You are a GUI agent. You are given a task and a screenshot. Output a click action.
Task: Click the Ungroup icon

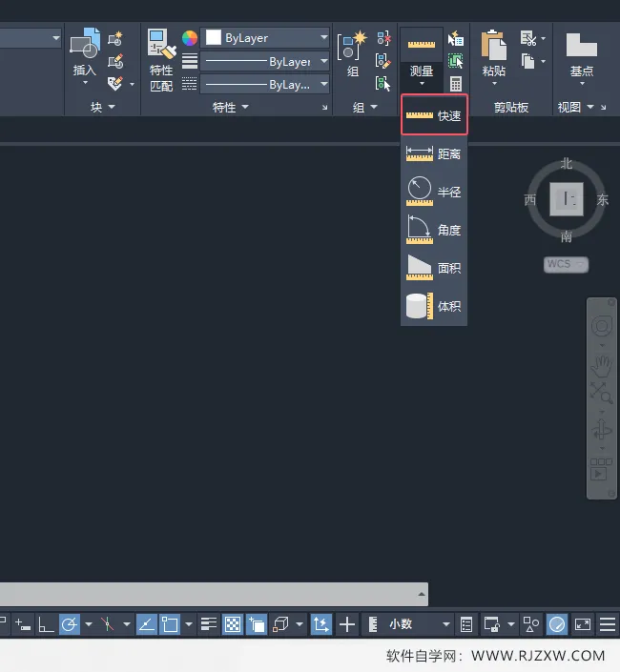(x=383, y=38)
